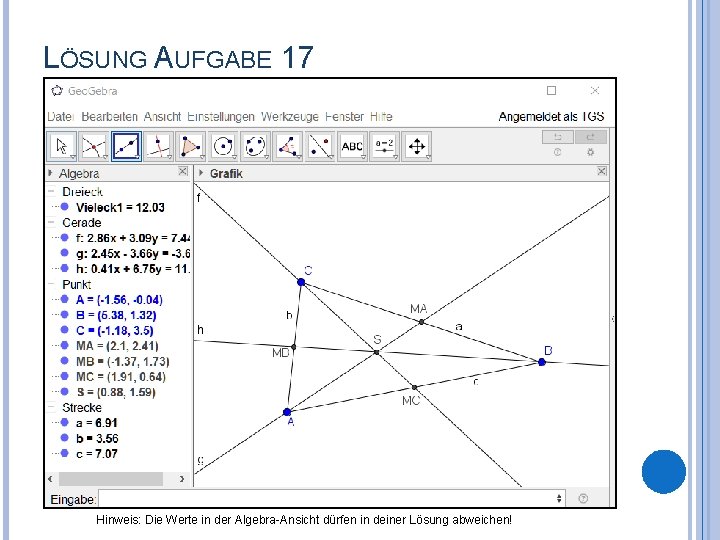Close the Grafik panel

602,171
